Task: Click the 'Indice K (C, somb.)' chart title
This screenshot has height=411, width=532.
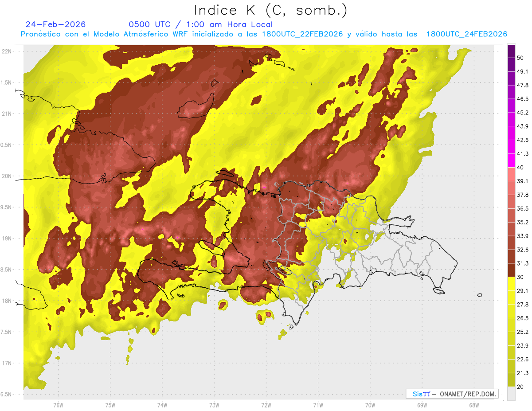Action: click(x=271, y=10)
